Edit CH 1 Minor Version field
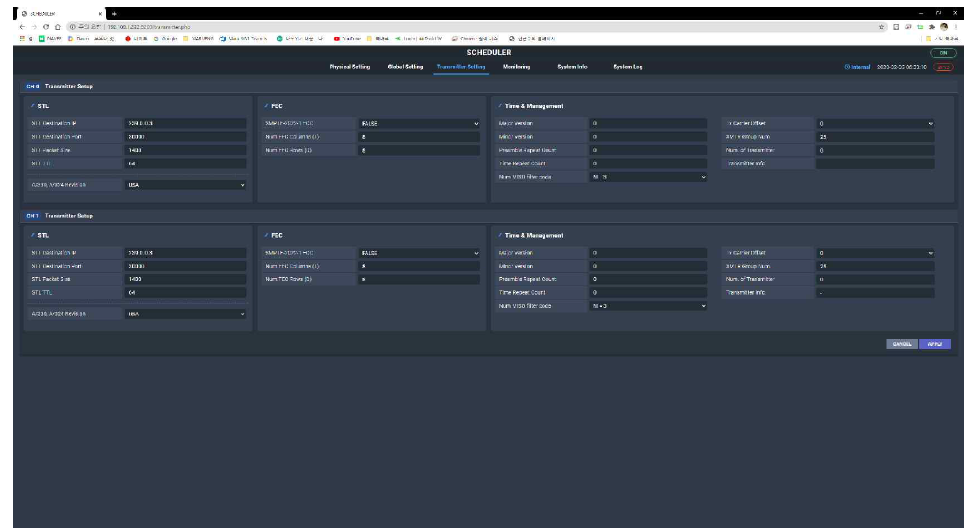The height and width of the screenshot is (532, 968). tap(648, 266)
